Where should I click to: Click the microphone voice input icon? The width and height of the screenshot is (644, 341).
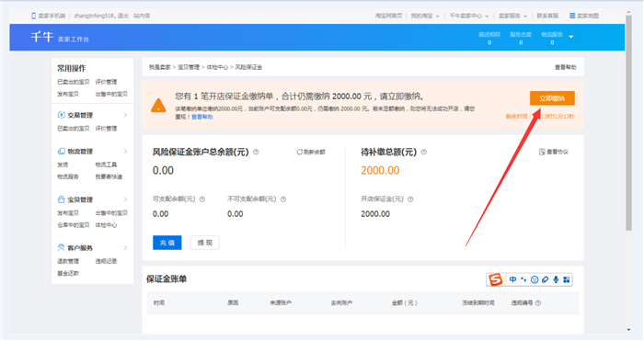pos(556,279)
